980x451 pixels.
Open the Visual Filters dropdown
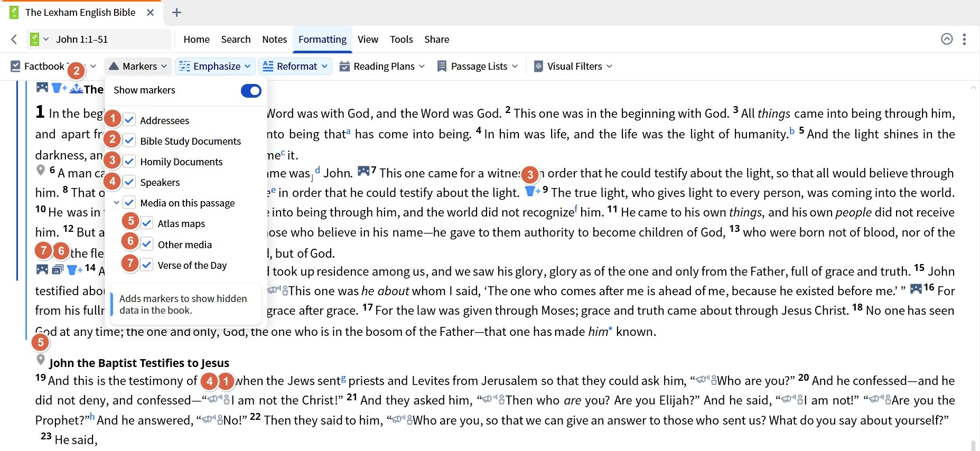573,66
